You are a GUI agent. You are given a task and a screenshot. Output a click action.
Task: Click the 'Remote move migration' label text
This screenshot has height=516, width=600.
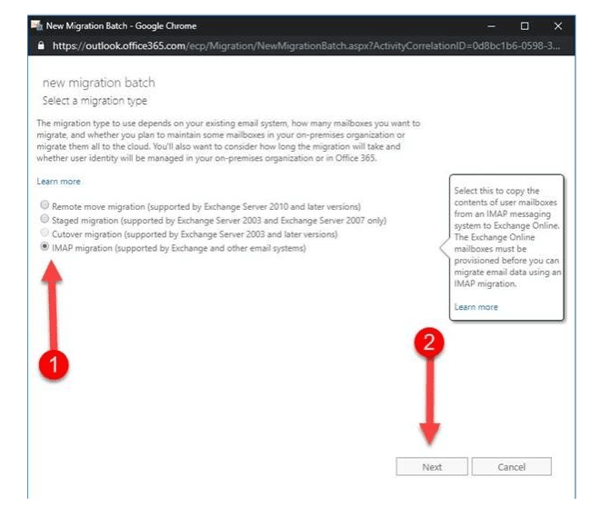(x=206, y=207)
